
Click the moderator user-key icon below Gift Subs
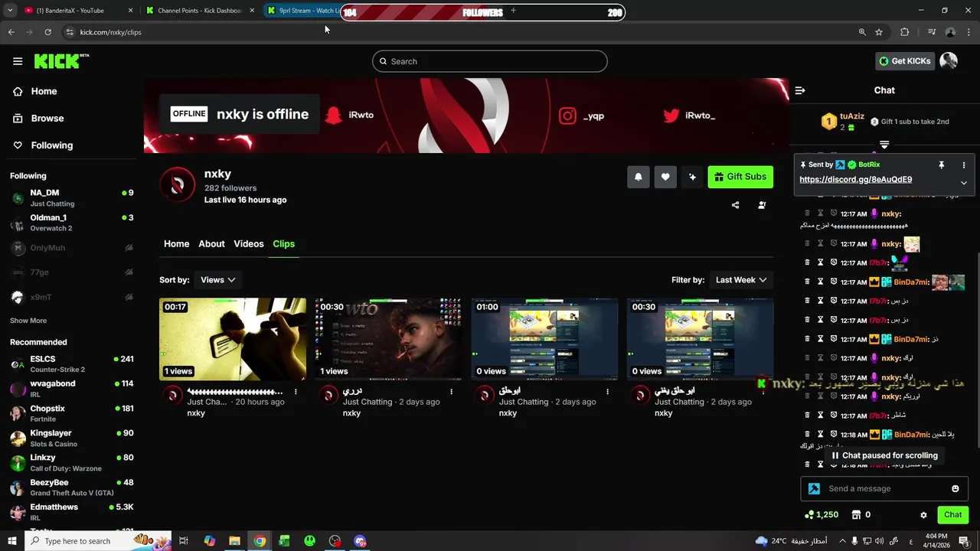pos(762,205)
